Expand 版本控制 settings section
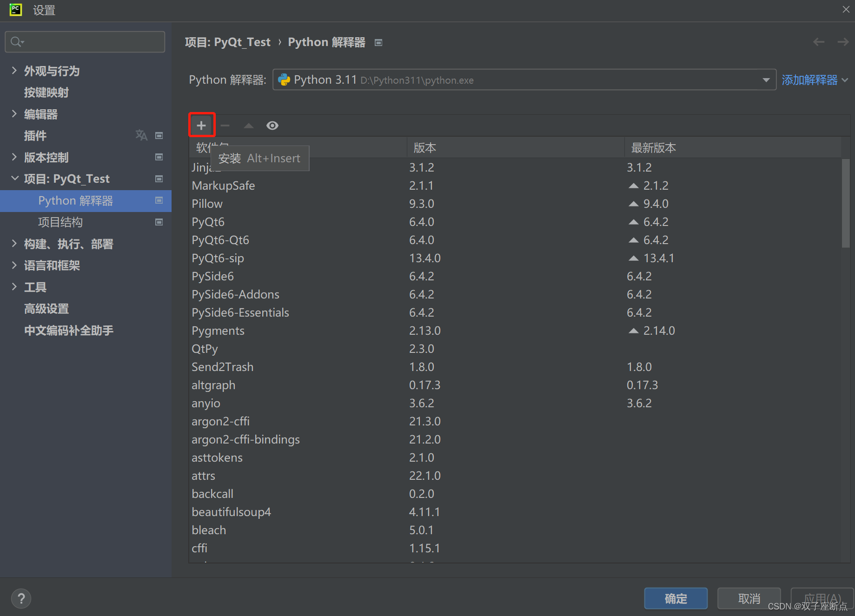855x616 pixels. (14, 157)
